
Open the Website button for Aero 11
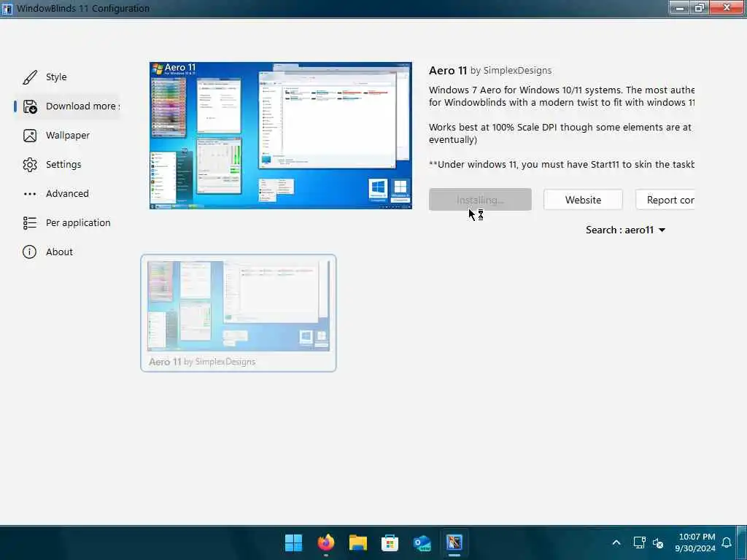coord(583,200)
